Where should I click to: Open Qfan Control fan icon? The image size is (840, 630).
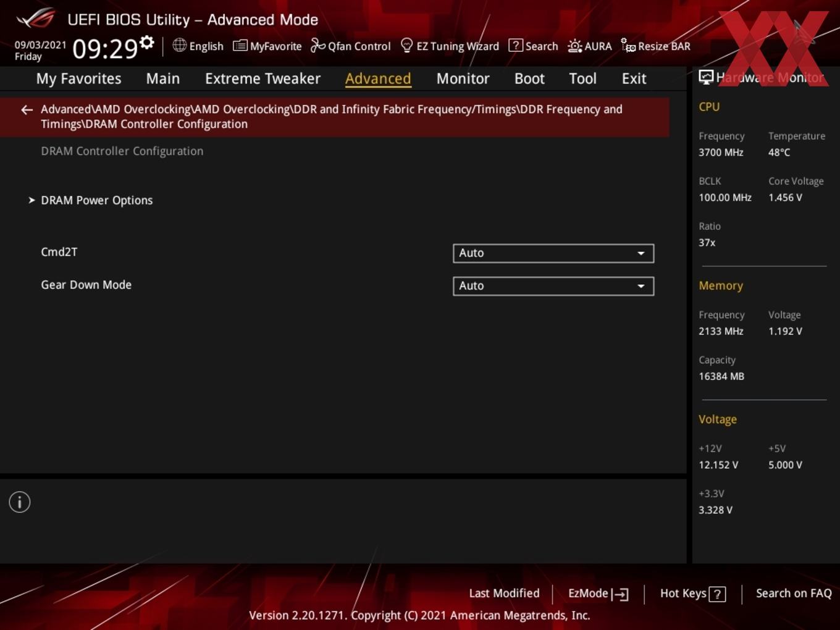point(317,45)
